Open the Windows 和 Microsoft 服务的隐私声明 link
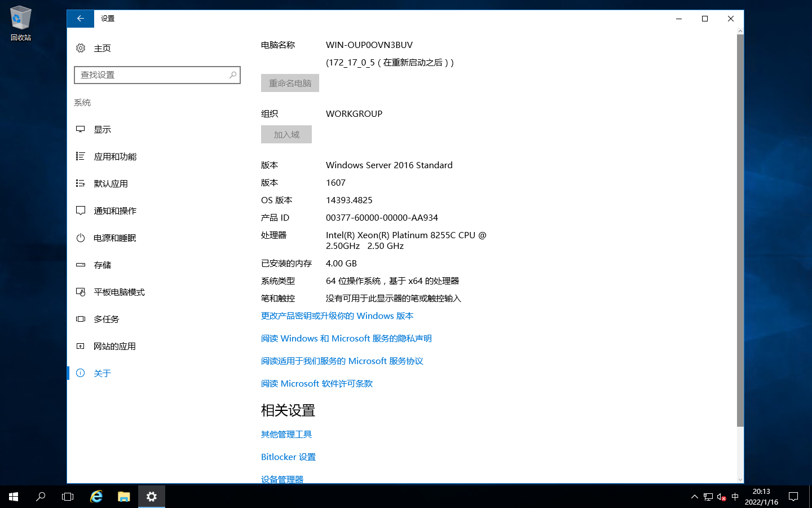Screen dimensions: 812x508 click(x=346, y=338)
